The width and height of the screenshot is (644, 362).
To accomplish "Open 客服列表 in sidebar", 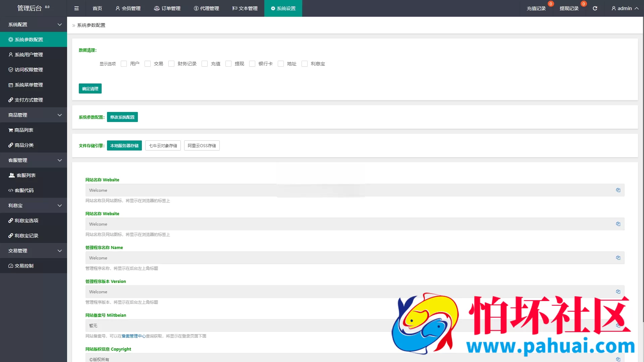I will pos(25,175).
